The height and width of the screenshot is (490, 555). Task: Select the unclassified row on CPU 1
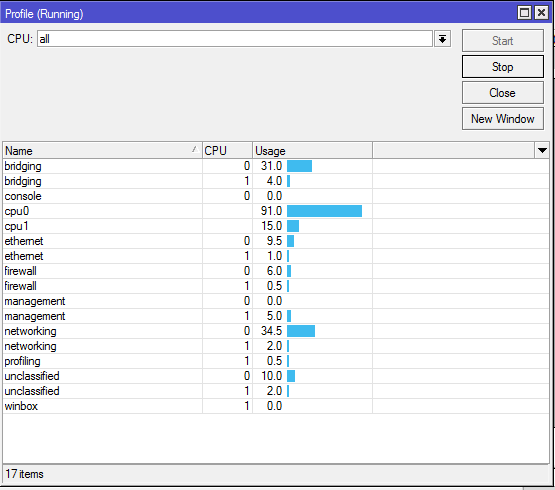click(x=276, y=391)
